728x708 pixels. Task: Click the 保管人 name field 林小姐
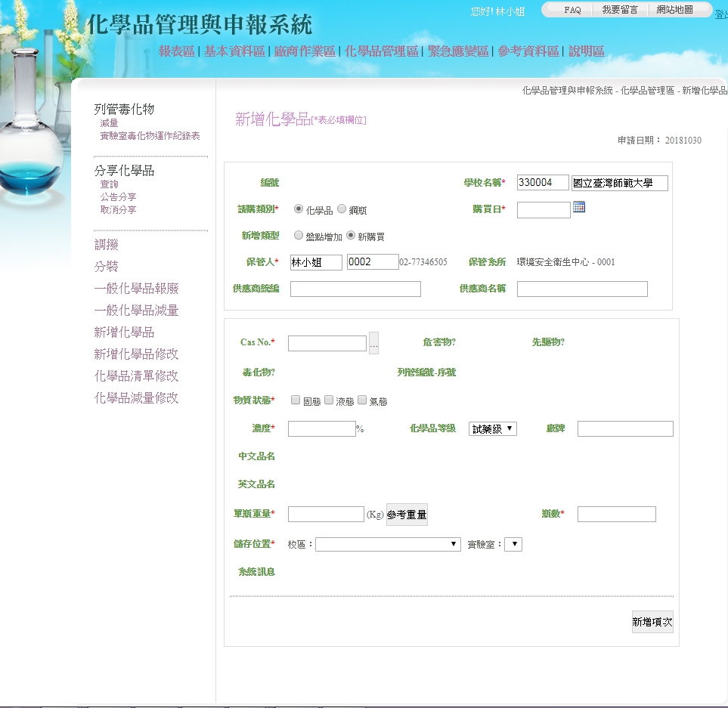tap(317, 262)
